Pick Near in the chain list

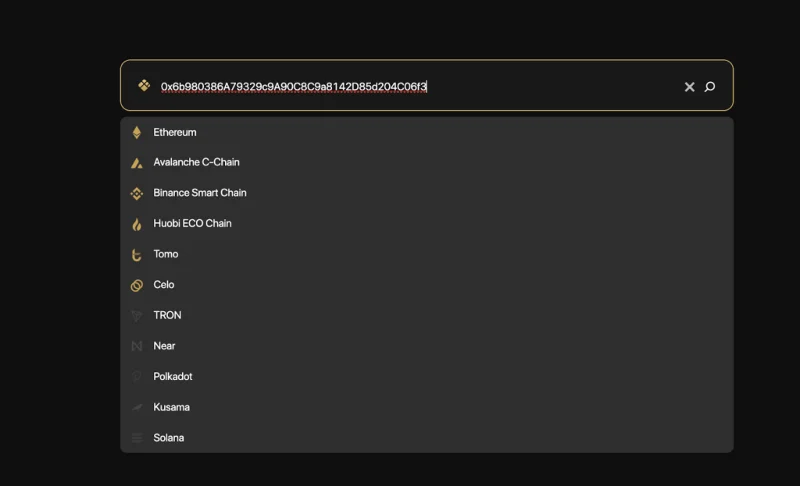427,346
